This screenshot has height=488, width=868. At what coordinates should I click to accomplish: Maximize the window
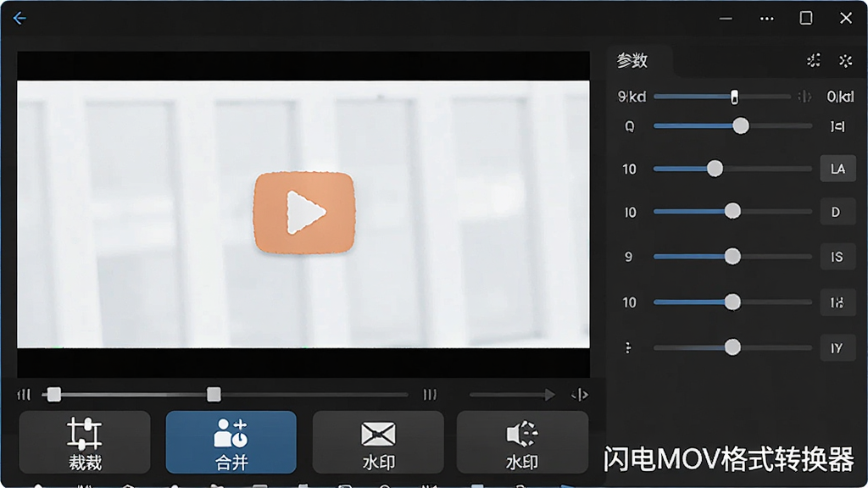pos(806,19)
